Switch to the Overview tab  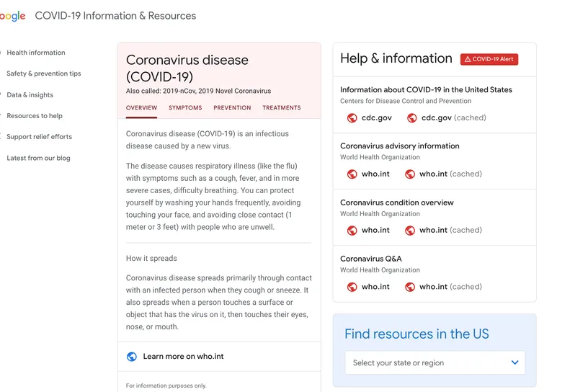point(141,107)
